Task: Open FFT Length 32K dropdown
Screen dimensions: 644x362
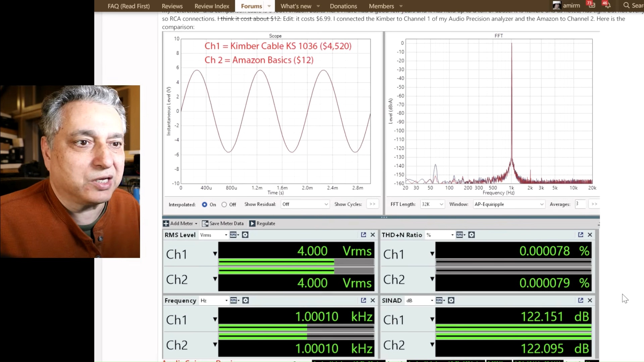Action: [432, 204]
